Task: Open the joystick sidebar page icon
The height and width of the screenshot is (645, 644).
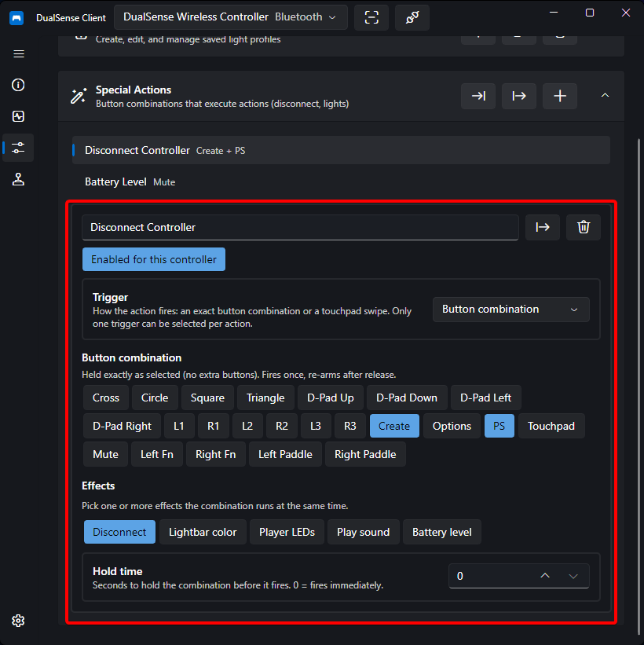Action: pos(18,179)
